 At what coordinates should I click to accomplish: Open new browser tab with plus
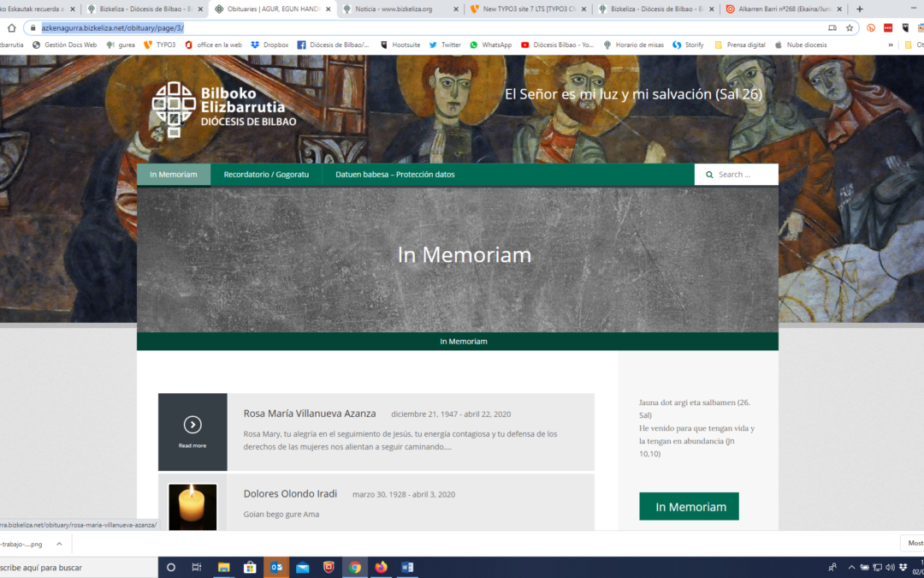coord(859,9)
